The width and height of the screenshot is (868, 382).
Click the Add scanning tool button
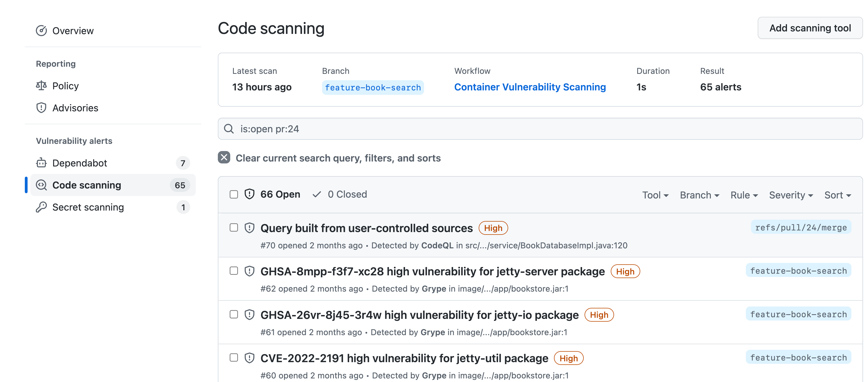(x=810, y=28)
